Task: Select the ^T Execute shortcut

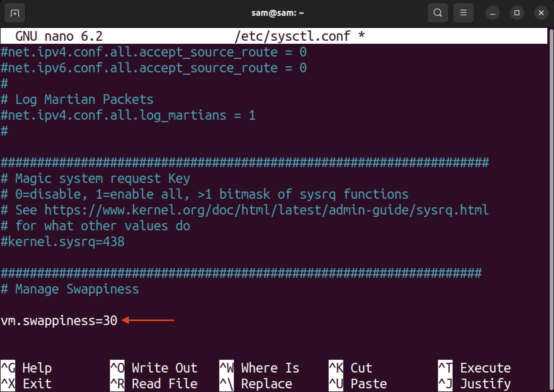Action: [474, 368]
